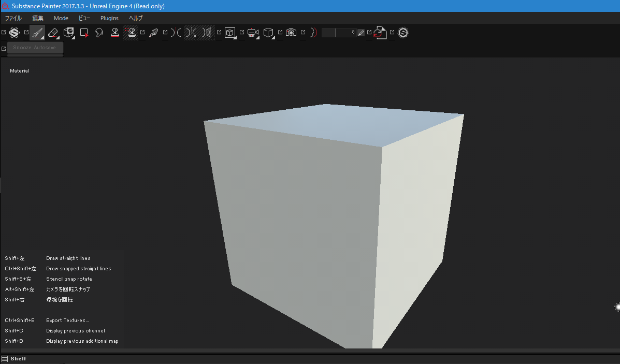Image resolution: width=620 pixels, height=364 pixels.
Task: Select the Eraser tool
Action: coord(53,33)
